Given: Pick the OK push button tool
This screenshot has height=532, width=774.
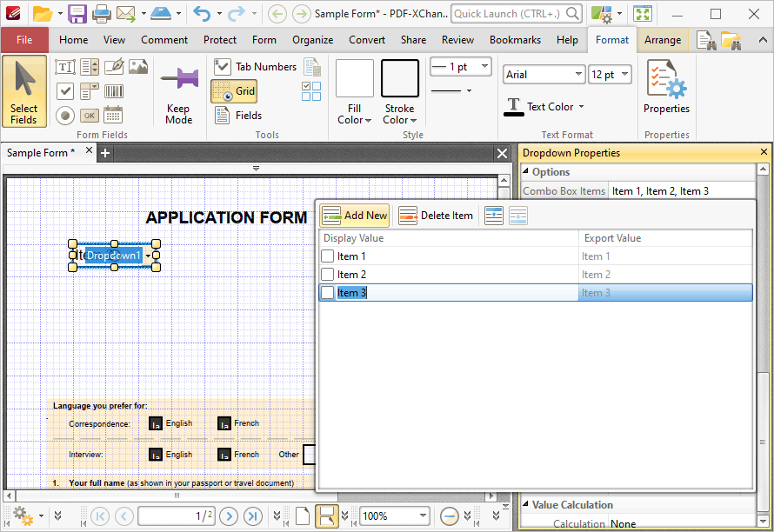Looking at the screenshot, I should click(90, 116).
